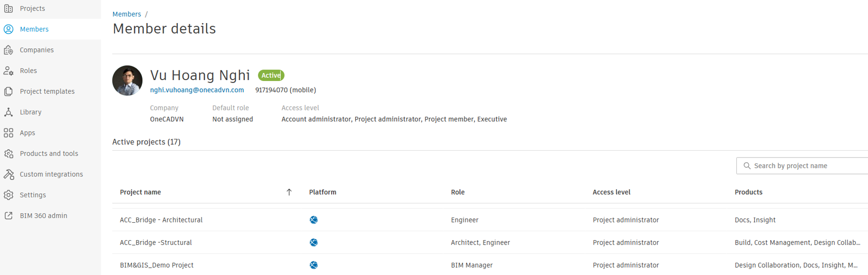Click the Projects sidebar icon
The height and width of the screenshot is (275, 868).
click(x=8, y=8)
